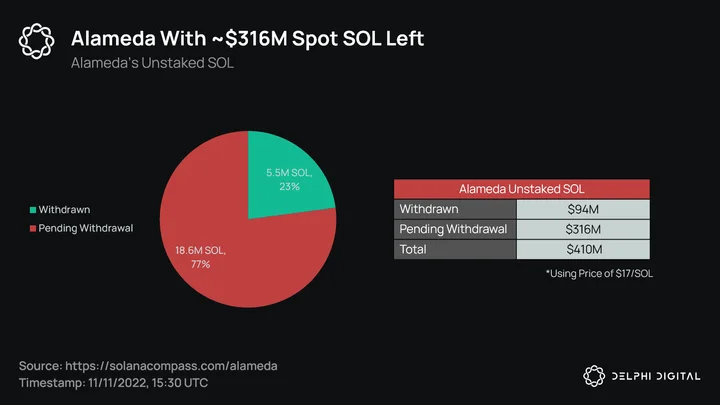The image size is (720, 405).
Task: Select the Withdrawn legend label
Action: 64,210
